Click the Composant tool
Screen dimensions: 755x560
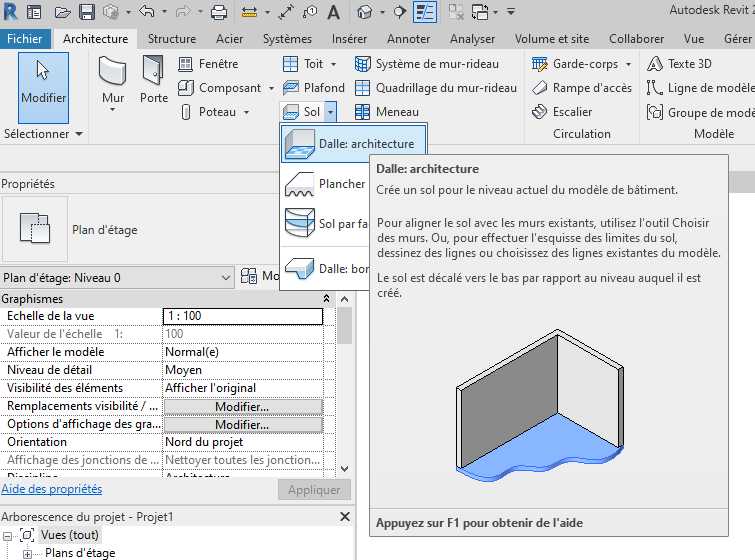(x=220, y=88)
